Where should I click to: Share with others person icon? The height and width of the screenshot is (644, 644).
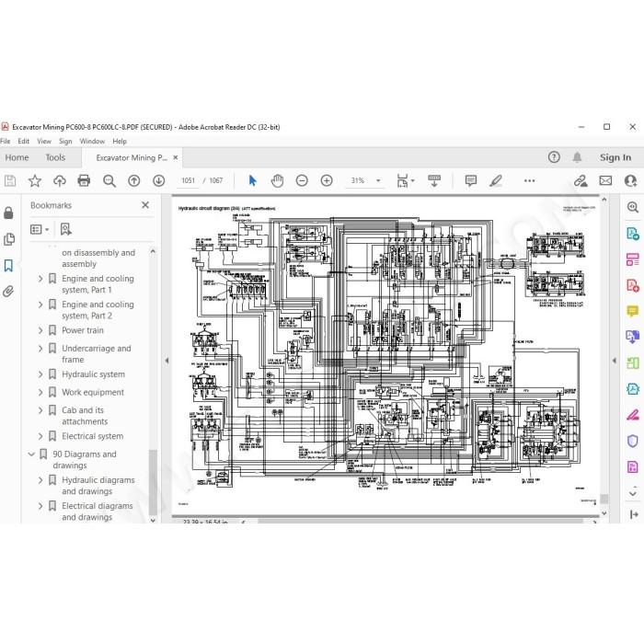point(630,180)
